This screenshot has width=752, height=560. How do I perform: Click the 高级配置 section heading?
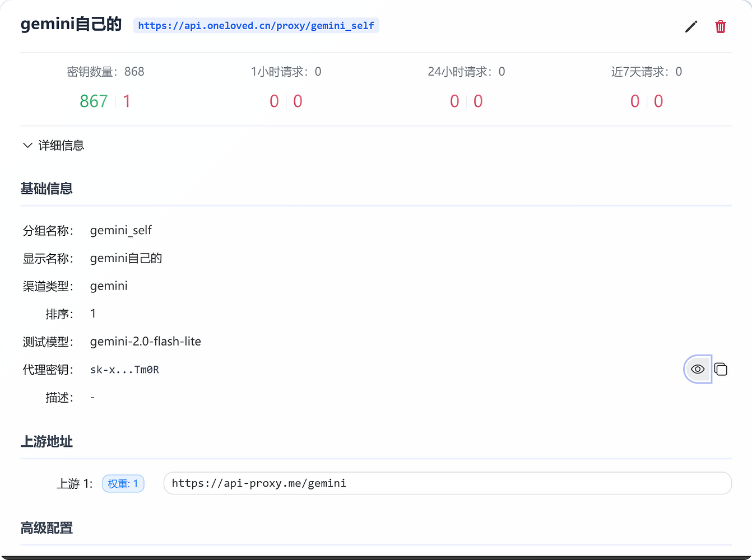coord(47,528)
